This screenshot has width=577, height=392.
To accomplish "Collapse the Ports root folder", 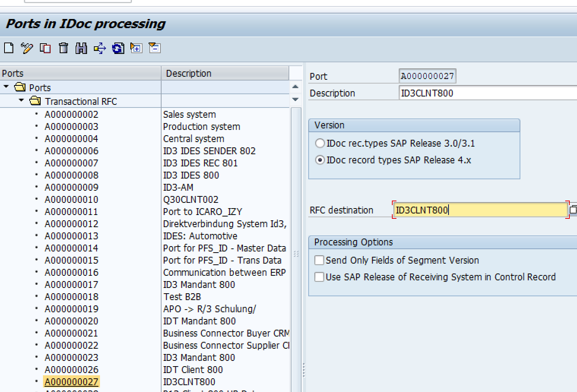I will pyautogui.click(x=6, y=87).
